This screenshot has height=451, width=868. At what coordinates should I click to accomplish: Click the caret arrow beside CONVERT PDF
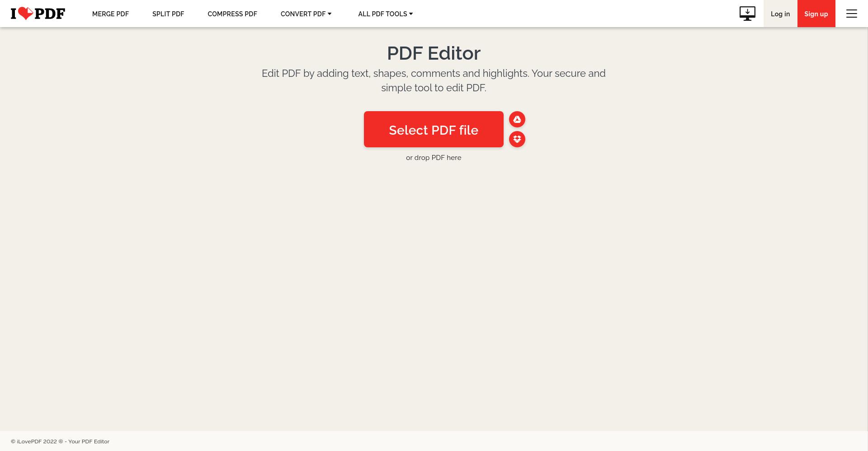point(330,14)
